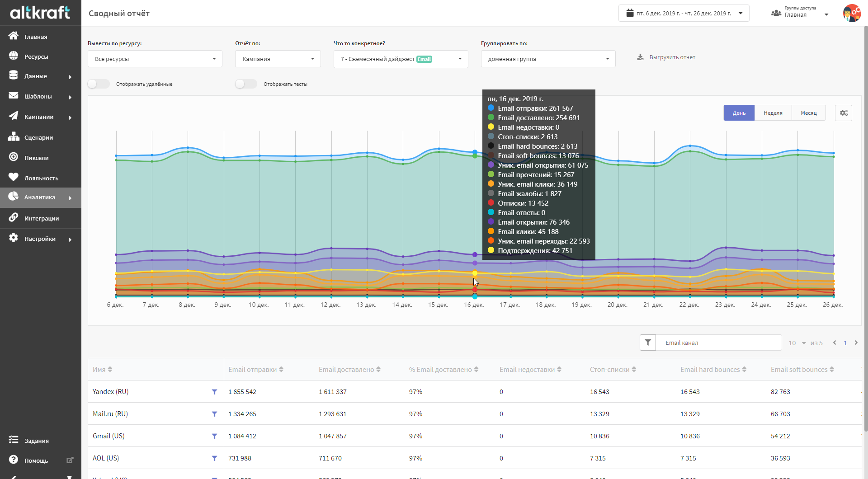The width and height of the screenshot is (868, 479).
Task: Click filter icon in AOL (US) row
Action: coord(214,458)
